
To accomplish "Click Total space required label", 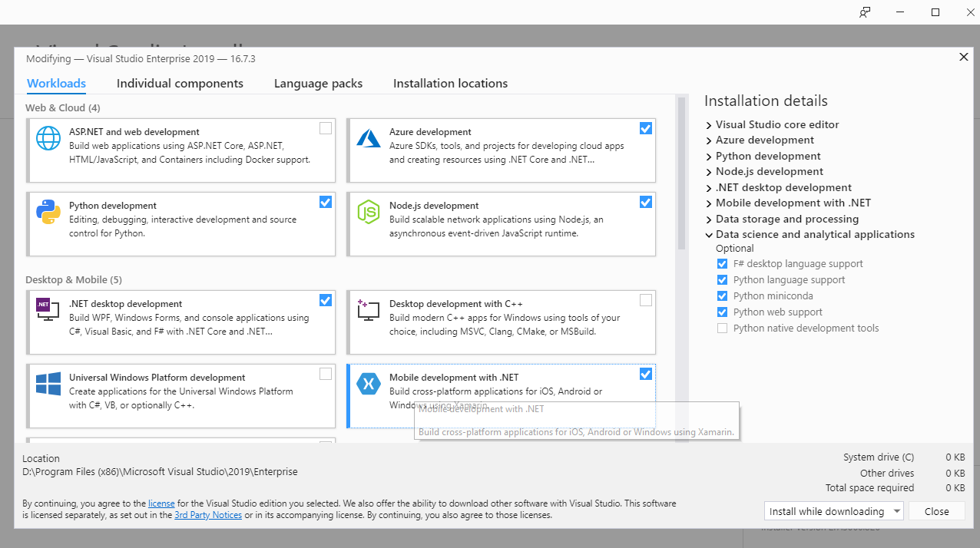I will click(x=869, y=488).
